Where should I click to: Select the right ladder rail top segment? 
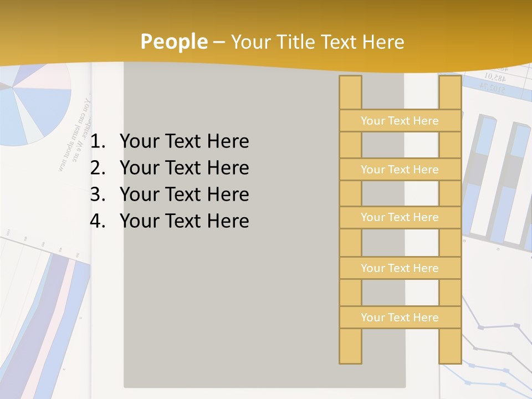point(450,92)
